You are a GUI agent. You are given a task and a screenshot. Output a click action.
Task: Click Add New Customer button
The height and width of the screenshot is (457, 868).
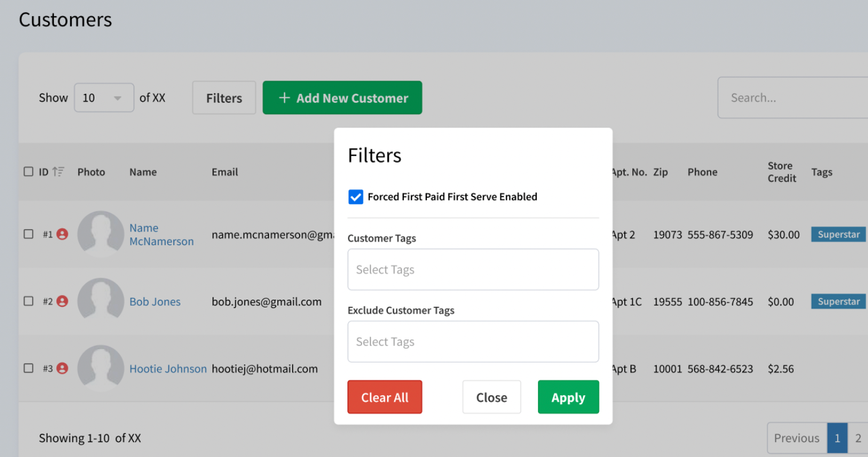click(343, 98)
